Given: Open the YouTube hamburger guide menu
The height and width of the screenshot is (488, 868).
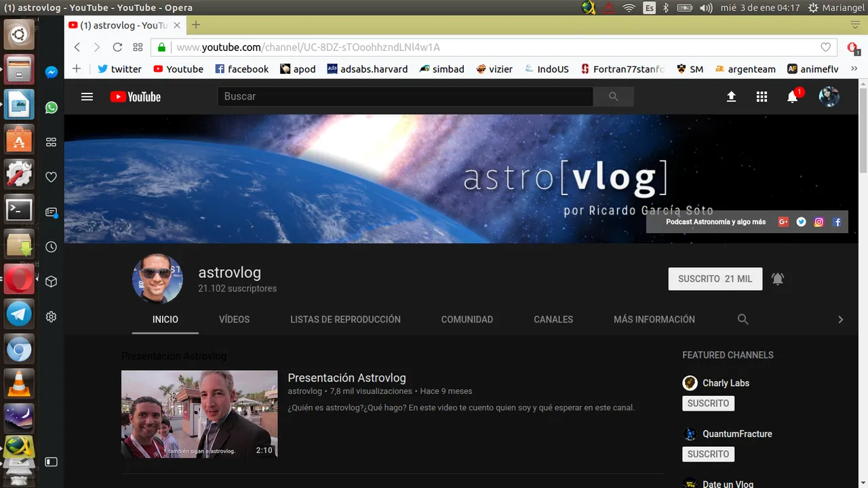Looking at the screenshot, I should 87,97.
